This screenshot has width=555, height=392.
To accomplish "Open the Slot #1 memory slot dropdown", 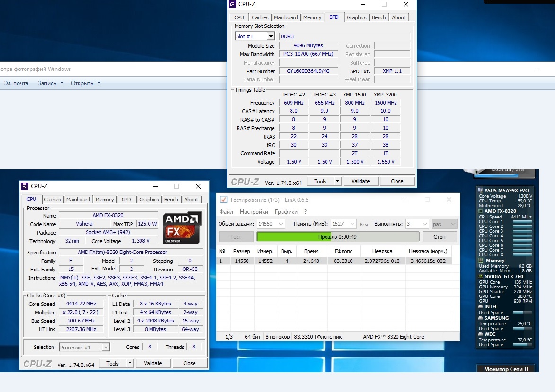I will point(271,36).
